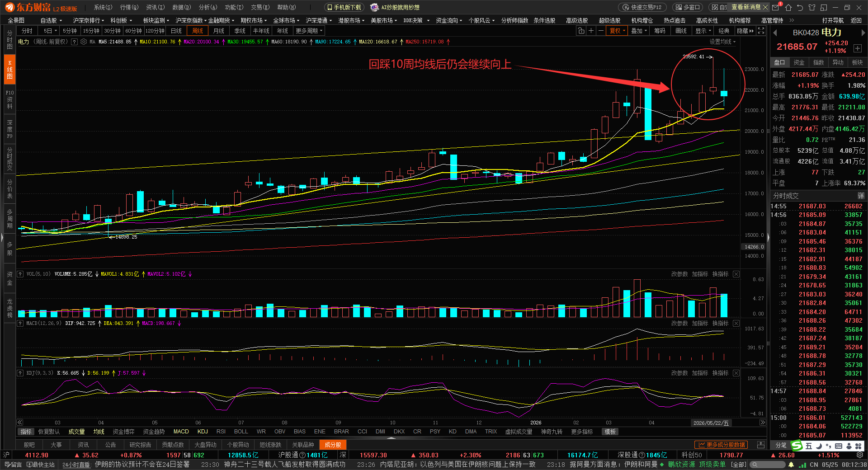868x470 pixels.
Task: Toggle 隐藏 side panel button
Action: 745,31
